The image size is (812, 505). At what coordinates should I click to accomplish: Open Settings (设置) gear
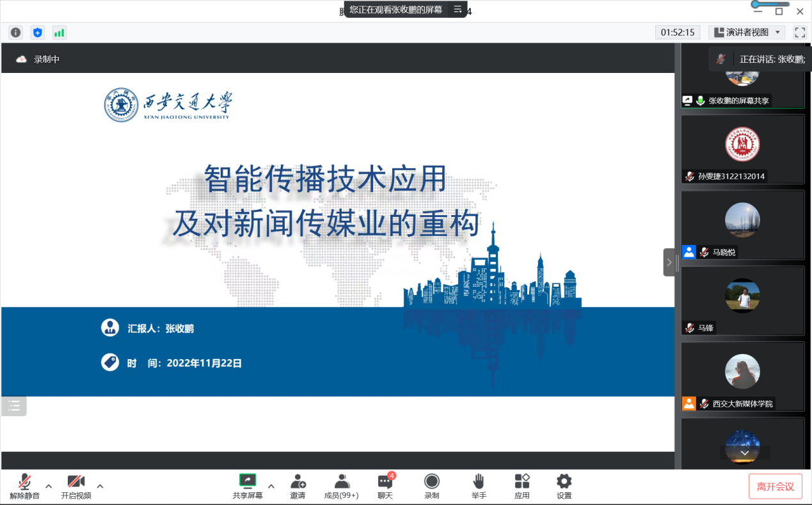564,486
